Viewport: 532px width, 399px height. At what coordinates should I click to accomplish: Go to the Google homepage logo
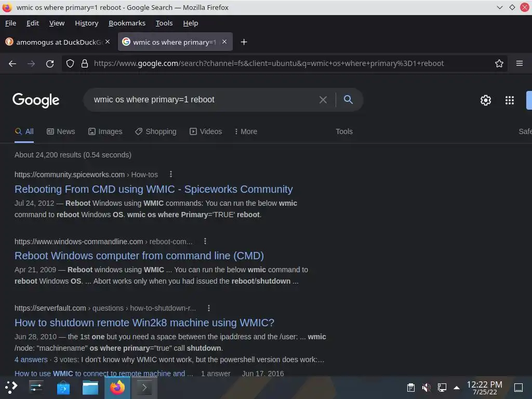[x=36, y=100]
